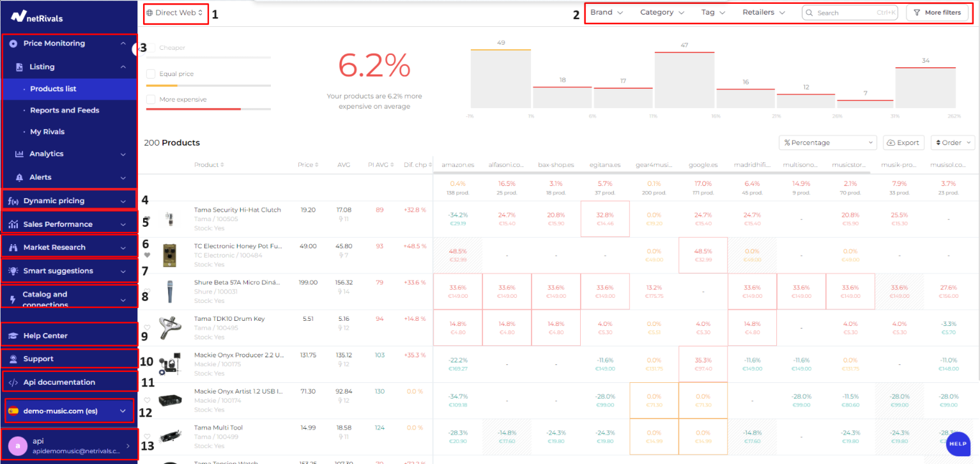The image size is (980, 464).
Task: Click the Smart suggestions lightbulb icon
Action: (x=13, y=271)
